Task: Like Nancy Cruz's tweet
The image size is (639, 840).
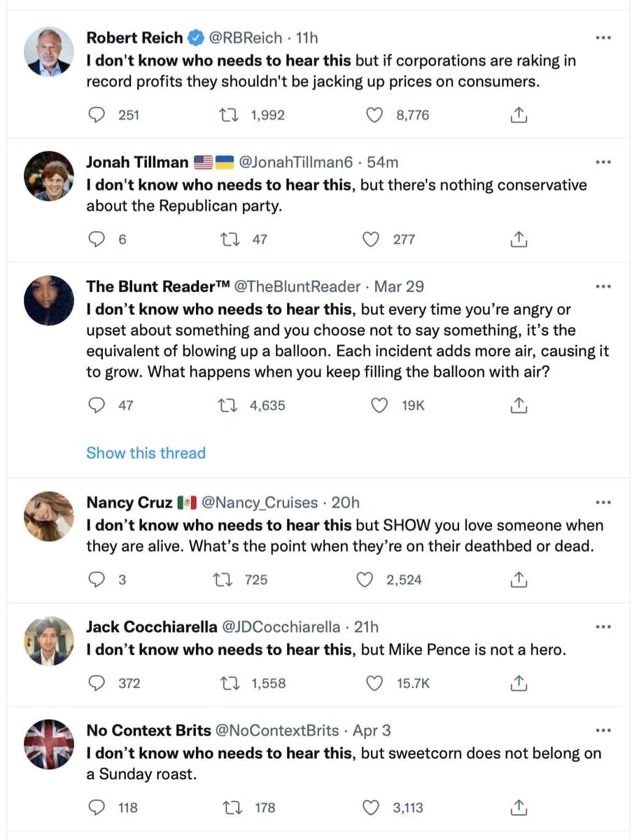Action: [363, 580]
